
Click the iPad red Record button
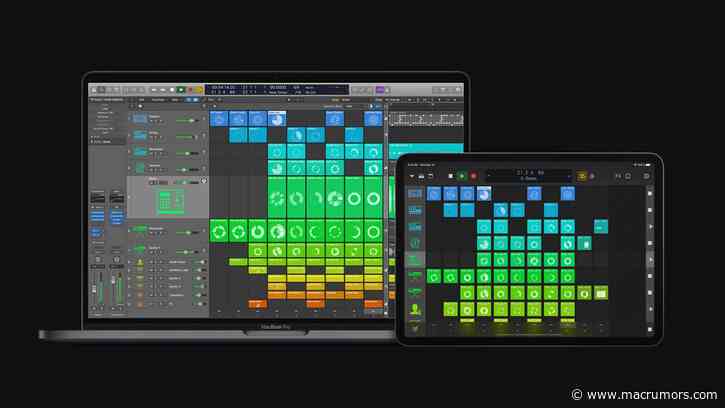coord(473,176)
